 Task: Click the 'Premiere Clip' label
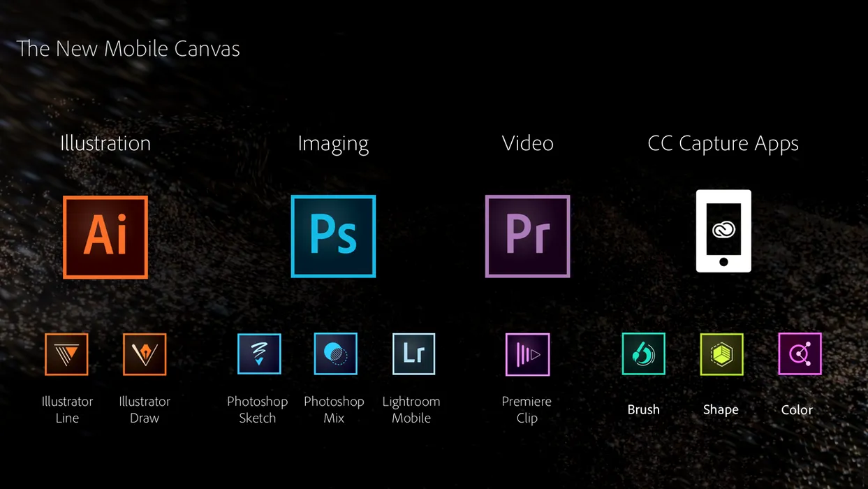(x=527, y=409)
